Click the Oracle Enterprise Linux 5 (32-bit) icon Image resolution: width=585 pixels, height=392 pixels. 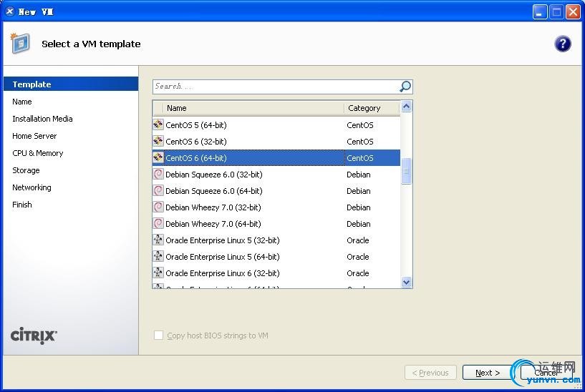pyautogui.click(x=158, y=240)
